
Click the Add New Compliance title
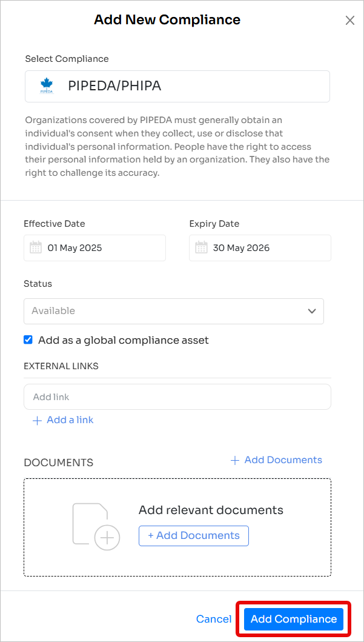coord(167,19)
